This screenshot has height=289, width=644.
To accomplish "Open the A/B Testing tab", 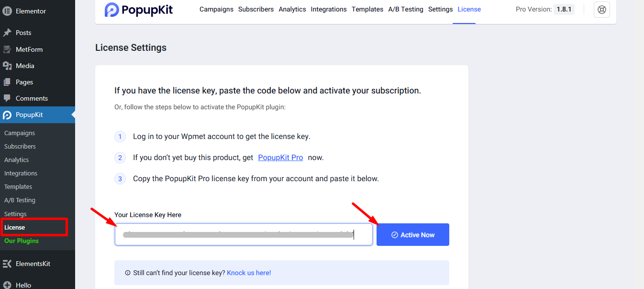I will 405,9.
